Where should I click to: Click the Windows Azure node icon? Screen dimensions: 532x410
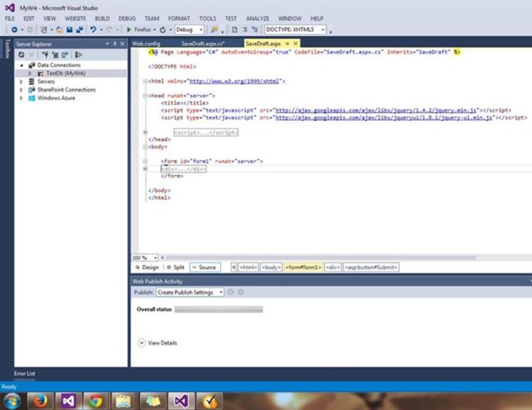click(x=31, y=97)
